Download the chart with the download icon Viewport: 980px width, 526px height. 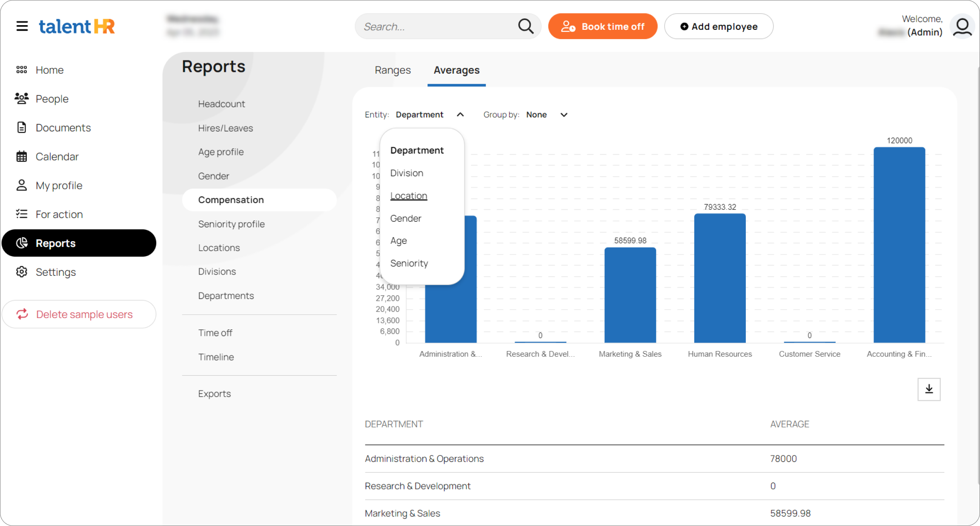point(929,389)
